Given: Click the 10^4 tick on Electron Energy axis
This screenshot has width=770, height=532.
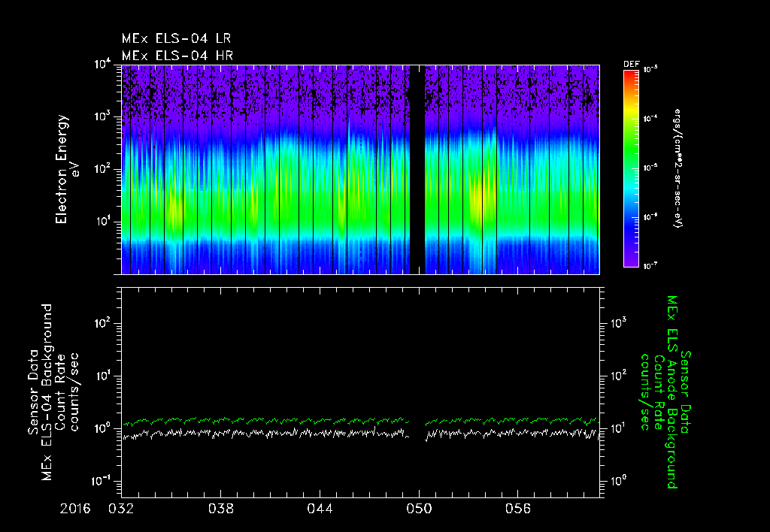Looking at the screenshot, I should pyautogui.click(x=102, y=65).
